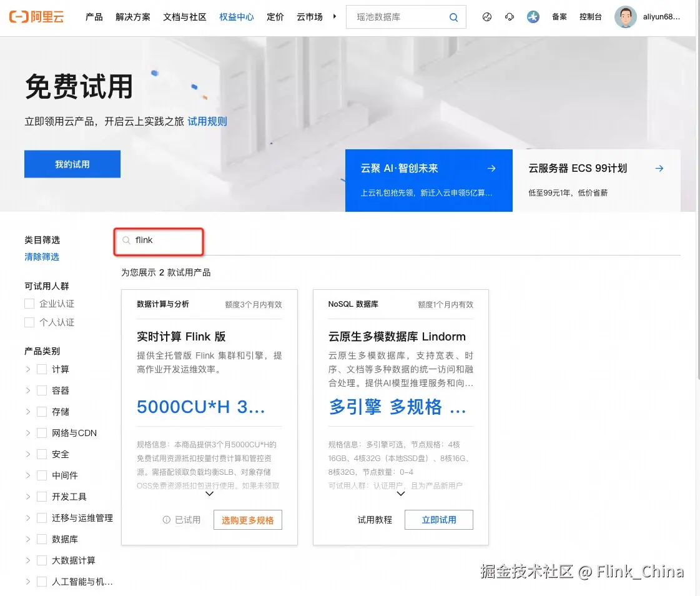Open the 产品 menu
Image resolution: width=700 pixels, height=596 pixels.
[94, 17]
